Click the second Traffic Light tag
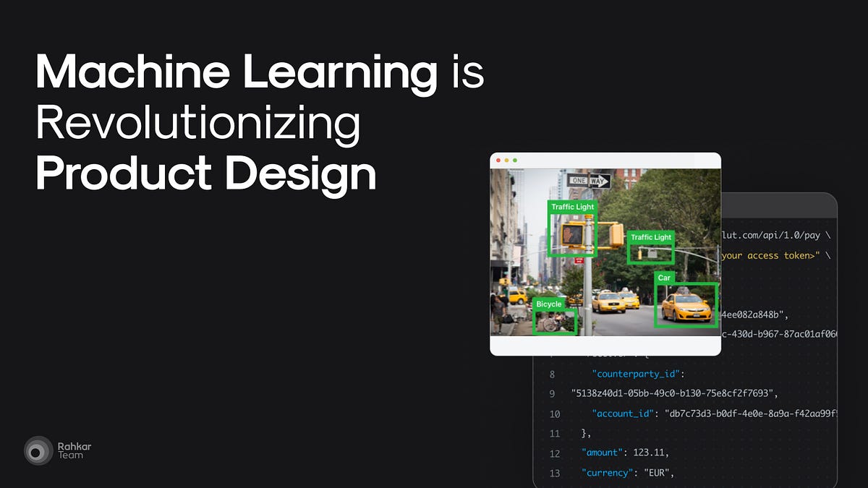The width and height of the screenshot is (868, 488). (650, 236)
